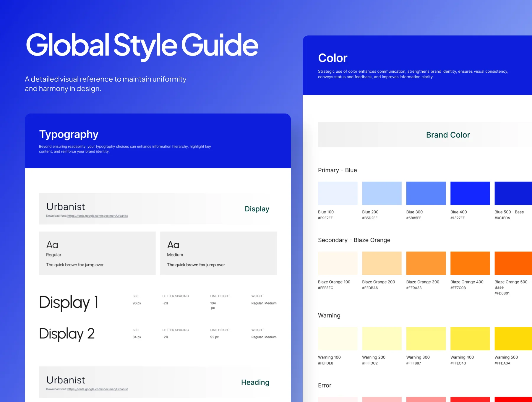
Task: Click hex code #FFDA0A
Action: [x=502, y=363]
